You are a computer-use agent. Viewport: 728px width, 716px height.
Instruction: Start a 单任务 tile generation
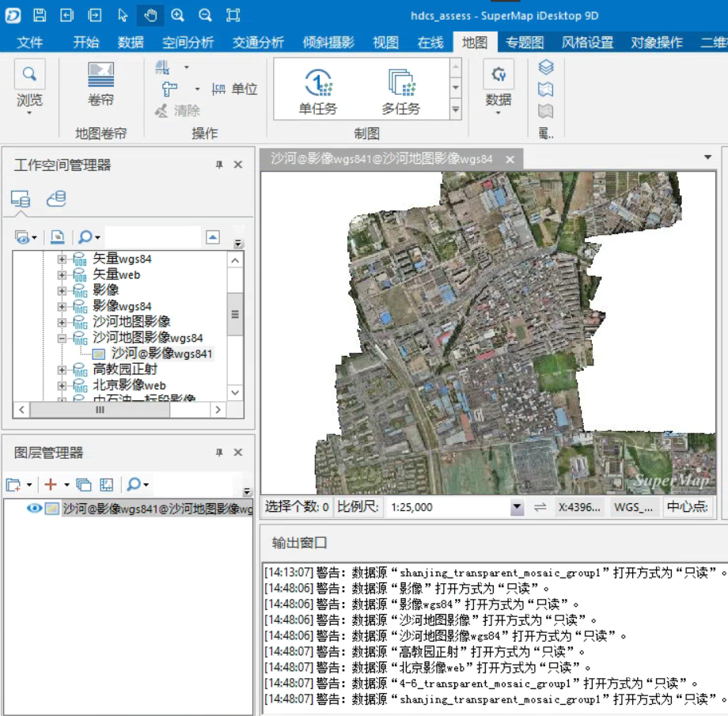pos(318,92)
